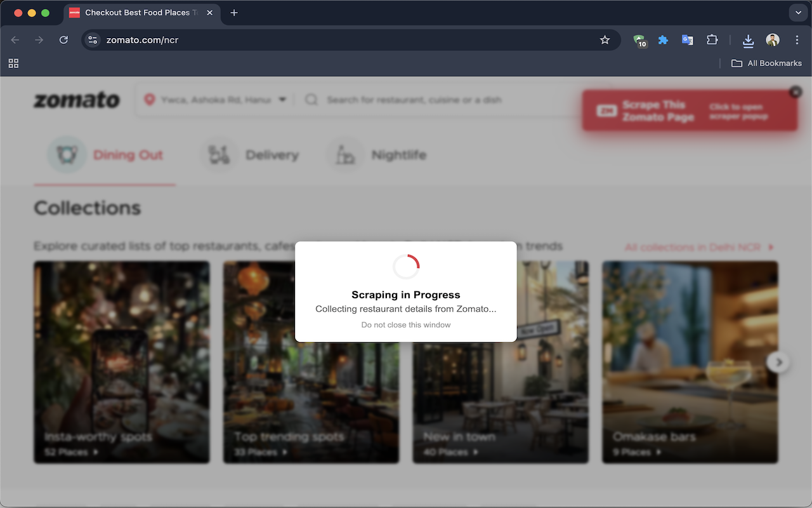
Task: Click the Zomato logo
Action: coord(77,100)
